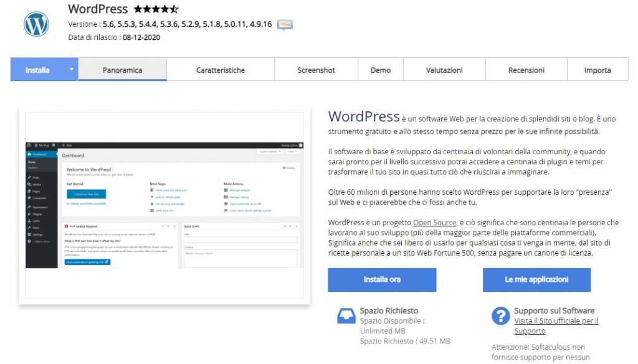Viewport: 638px width, 364px height.
Task: Click the large WordPress heading in description
Action: (x=364, y=116)
